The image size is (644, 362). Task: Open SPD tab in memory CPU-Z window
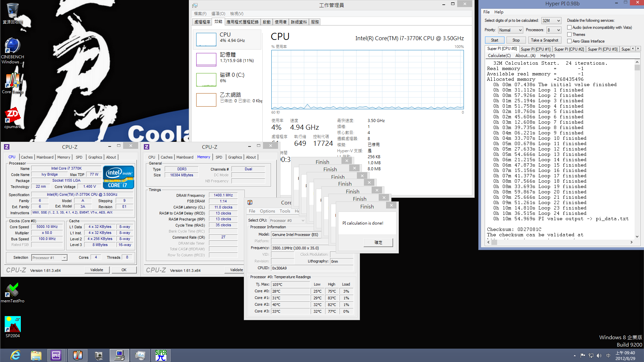219,157
